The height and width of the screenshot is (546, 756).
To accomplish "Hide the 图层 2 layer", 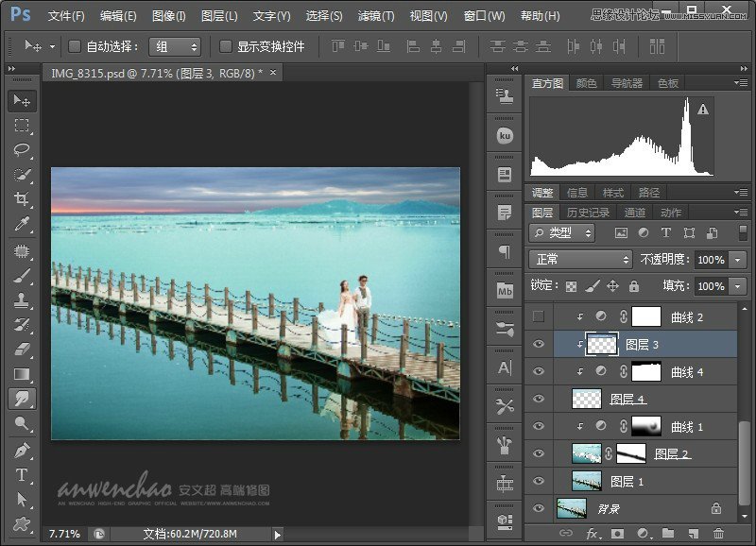I will click(x=539, y=453).
